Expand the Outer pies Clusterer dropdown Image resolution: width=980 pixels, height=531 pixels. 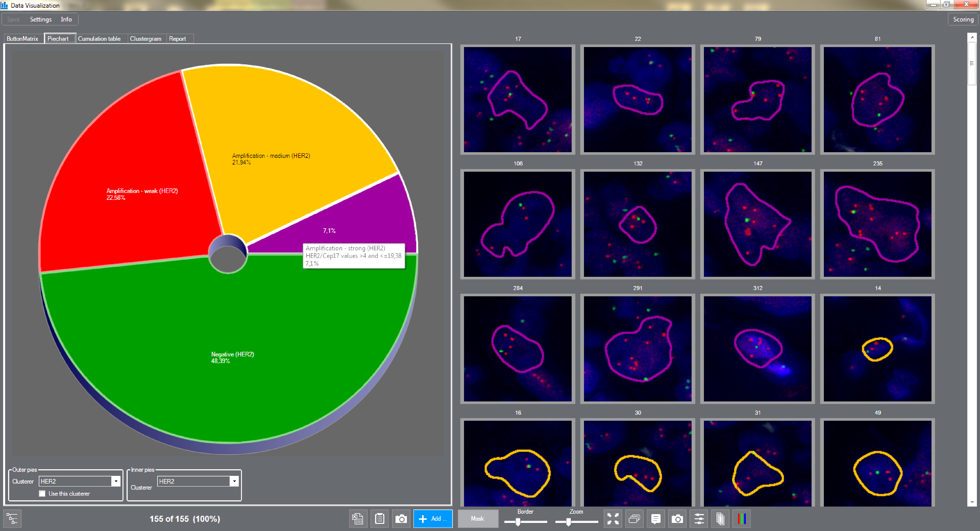tap(116, 481)
